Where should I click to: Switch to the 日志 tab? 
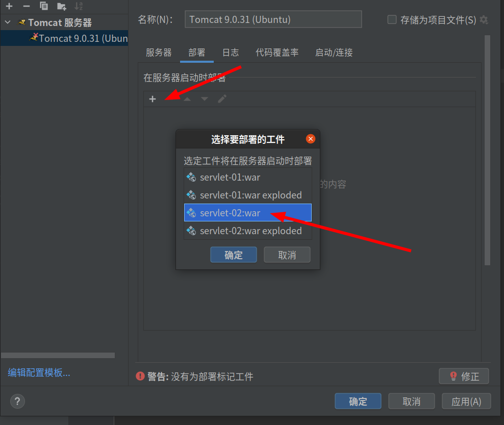pyautogui.click(x=231, y=53)
